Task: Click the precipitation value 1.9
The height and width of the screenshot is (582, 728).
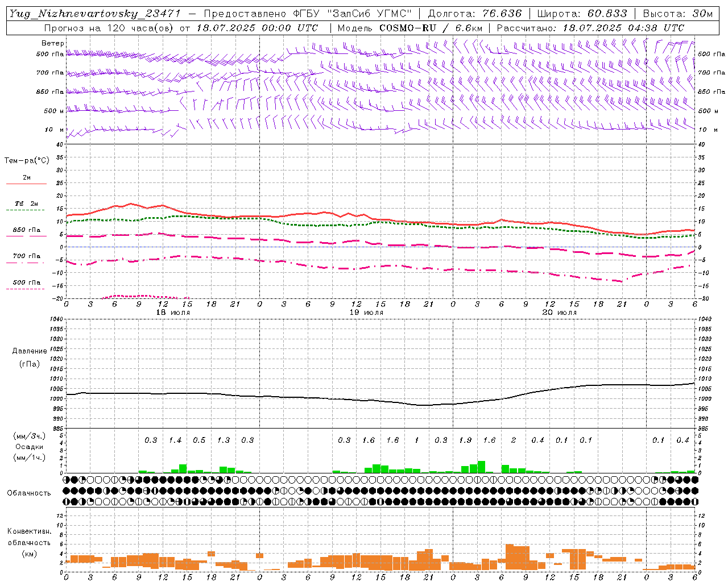Action: [465, 440]
